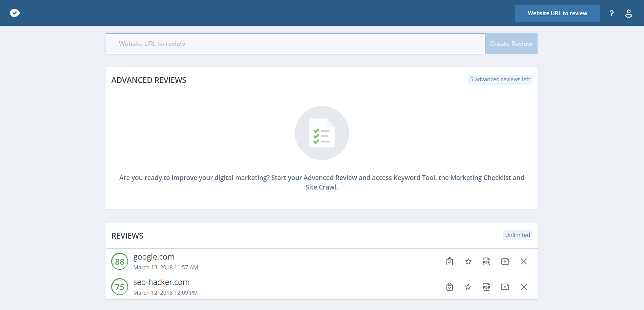Click the Create Review button
This screenshot has height=310, width=644.
[511, 44]
